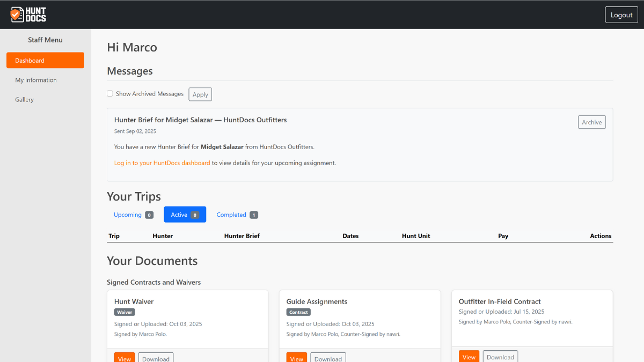View the Outfitter In-Field Contract
The width and height of the screenshot is (644, 362).
pyautogui.click(x=469, y=357)
